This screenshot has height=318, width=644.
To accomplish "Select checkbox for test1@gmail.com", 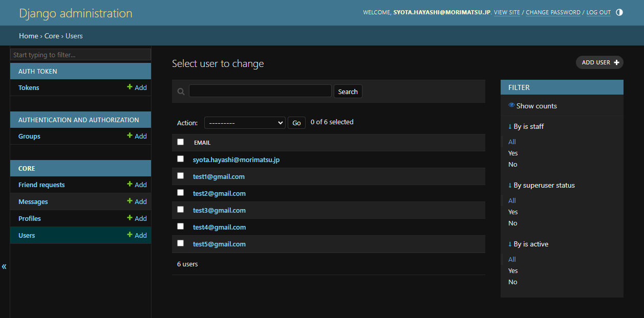I will pyautogui.click(x=180, y=176).
